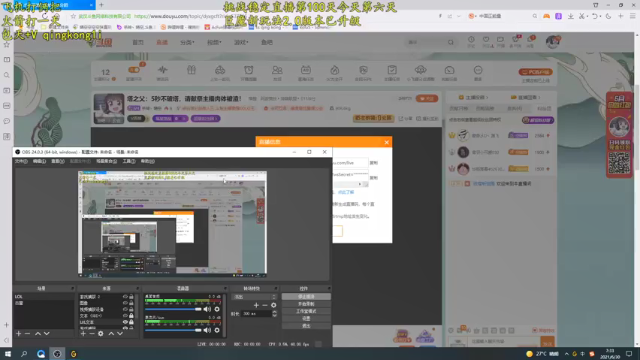This screenshot has width=640, height=360.
Task: Add a scene transition with plus icon
Action: click(x=256, y=305)
